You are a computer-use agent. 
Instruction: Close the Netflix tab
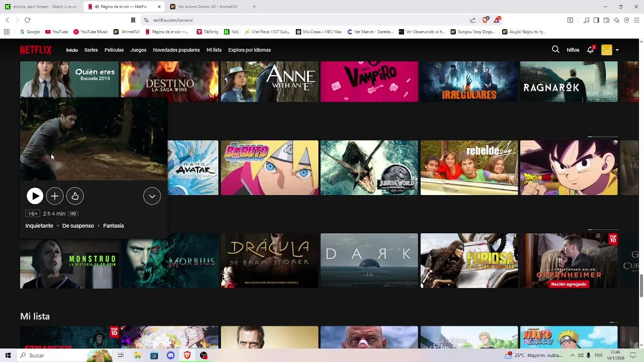159,7
